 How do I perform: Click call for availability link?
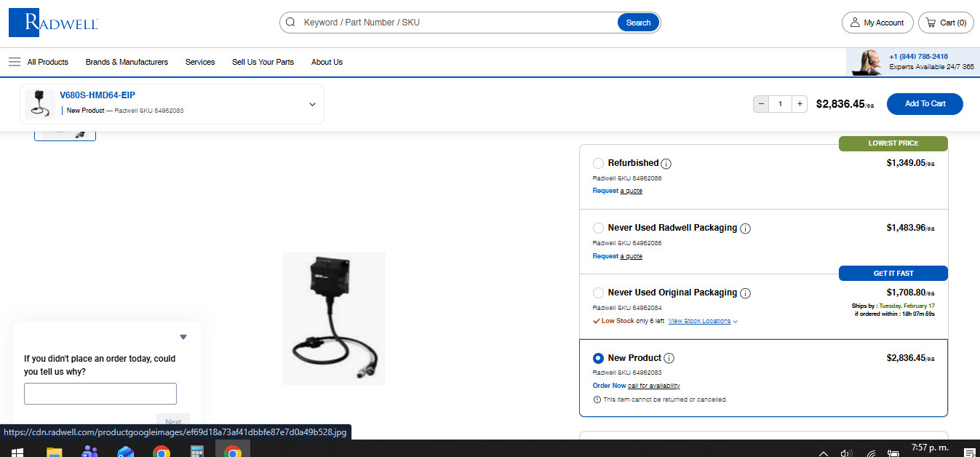click(x=654, y=386)
